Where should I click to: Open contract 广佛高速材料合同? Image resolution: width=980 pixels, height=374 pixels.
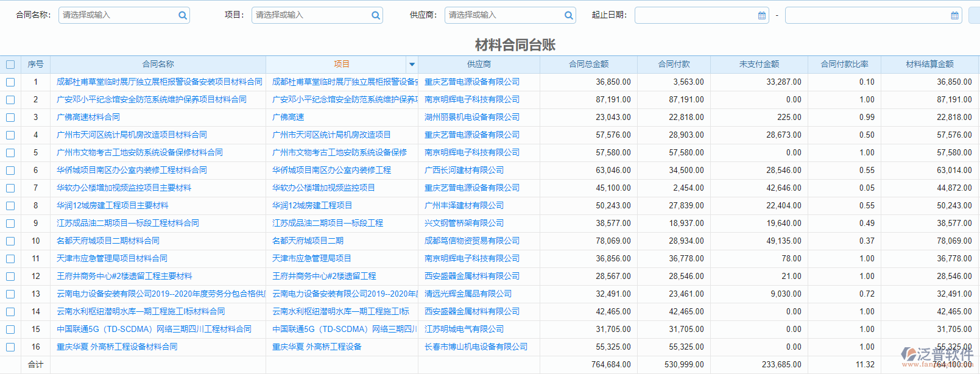[88, 117]
